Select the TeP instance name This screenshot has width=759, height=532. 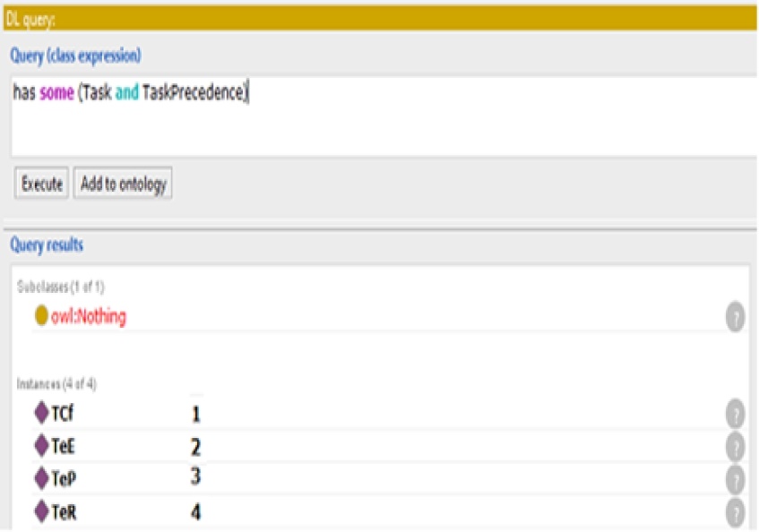(x=63, y=478)
